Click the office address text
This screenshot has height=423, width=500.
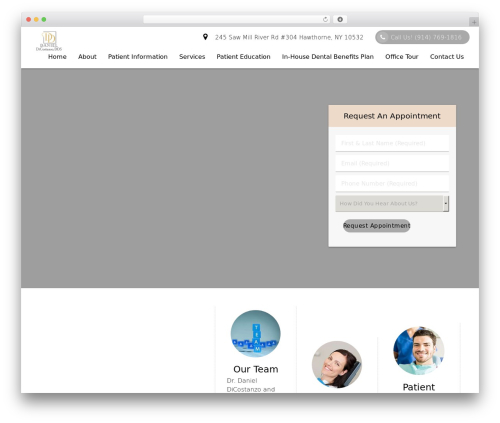pos(289,37)
